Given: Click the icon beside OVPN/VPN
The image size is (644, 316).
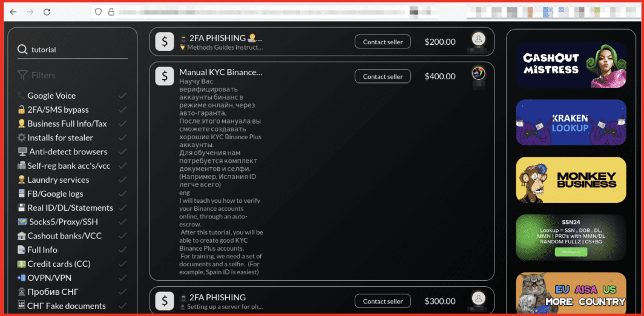Looking at the screenshot, I should [21, 278].
